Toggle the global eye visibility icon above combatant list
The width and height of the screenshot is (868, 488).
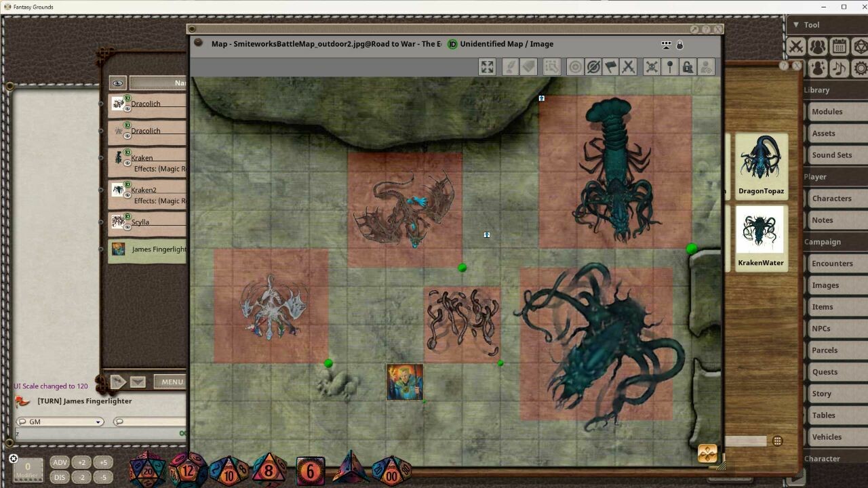(x=117, y=82)
